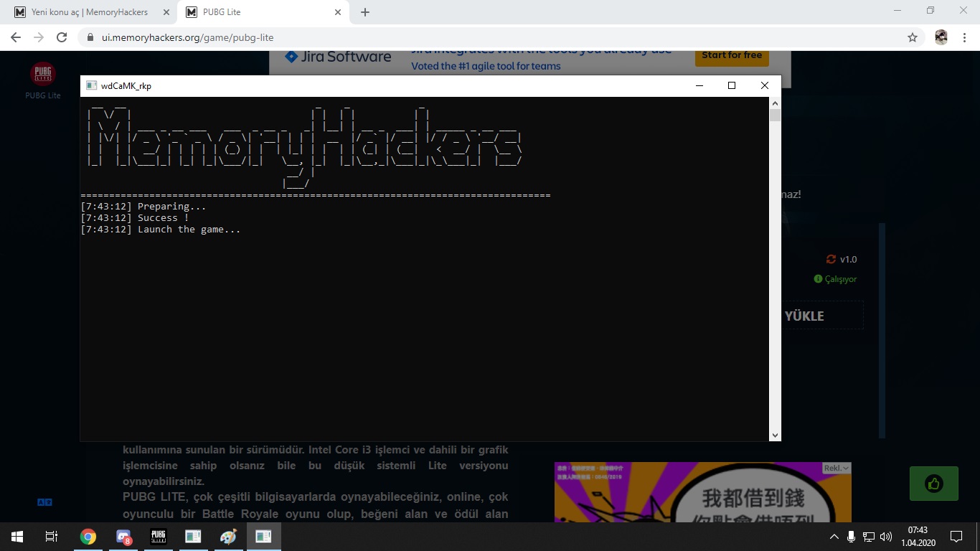
Task: Click the Chinese-text advertisement image
Action: click(703, 492)
